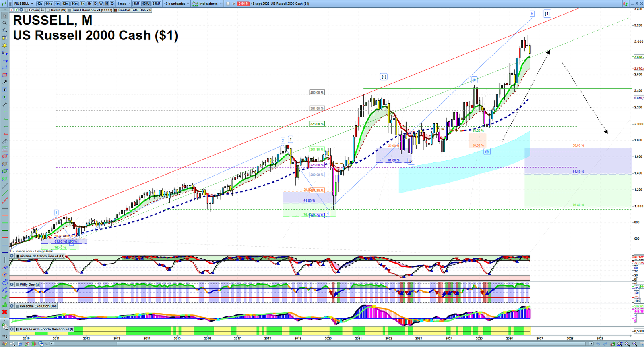Close the Barra Fuerza Fondo Mercado panel
This screenshot has width=644, height=347.
12,329
